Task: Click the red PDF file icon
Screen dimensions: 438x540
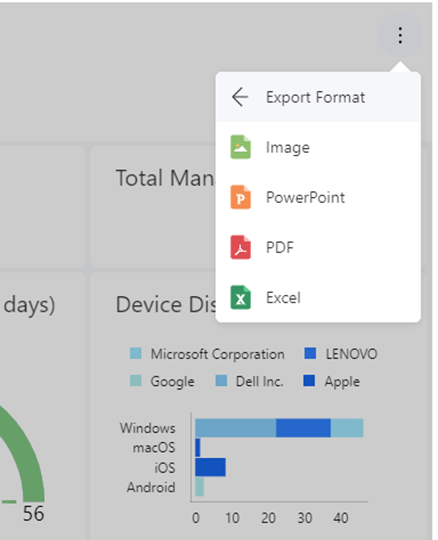Action: coord(240,247)
